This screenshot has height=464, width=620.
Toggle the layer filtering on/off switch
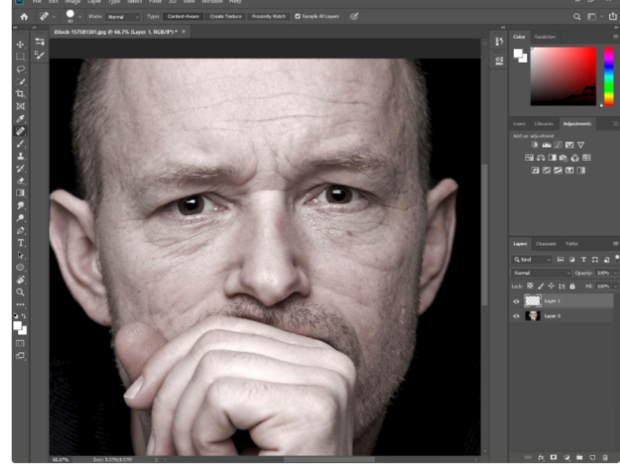pos(617,258)
